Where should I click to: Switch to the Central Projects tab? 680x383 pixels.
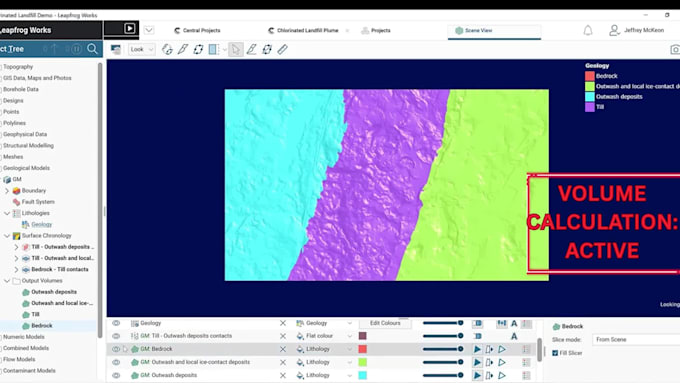197,30
